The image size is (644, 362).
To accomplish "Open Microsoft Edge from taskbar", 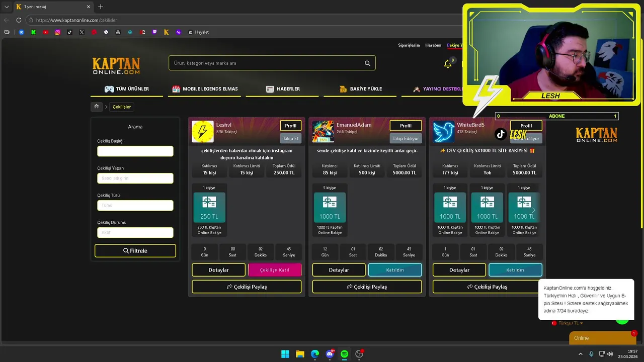I will point(315,354).
